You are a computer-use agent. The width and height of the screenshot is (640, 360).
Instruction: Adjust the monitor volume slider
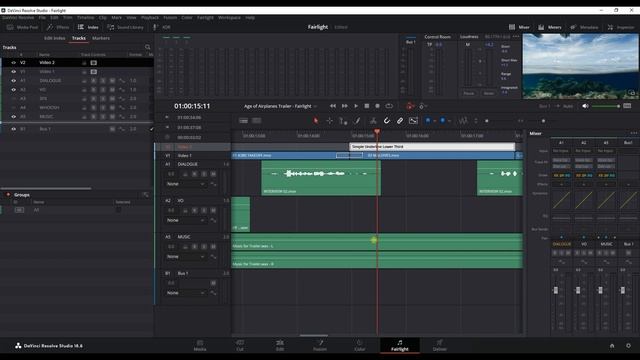click(x=605, y=106)
